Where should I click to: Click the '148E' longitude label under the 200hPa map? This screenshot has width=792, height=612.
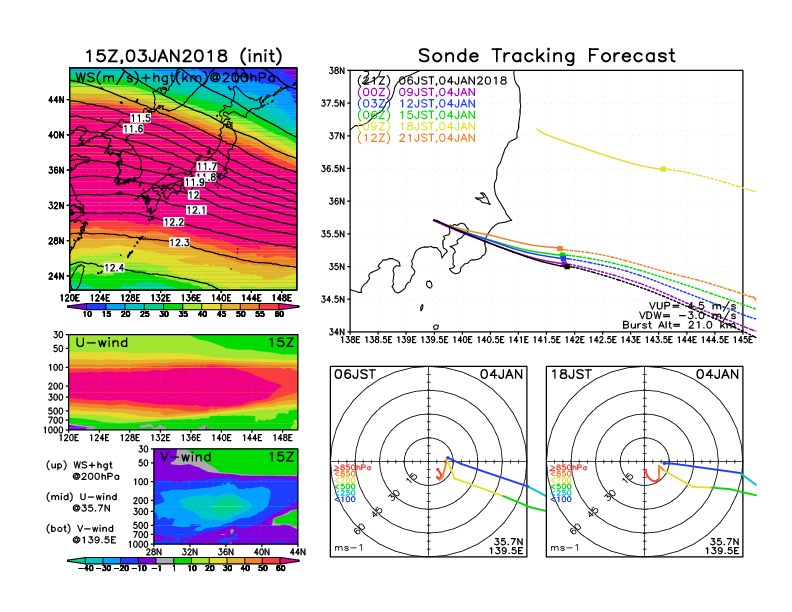point(282,298)
